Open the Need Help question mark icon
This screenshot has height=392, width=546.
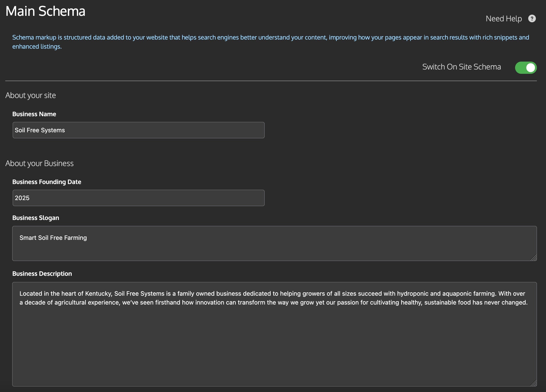pyautogui.click(x=532, y=18)
